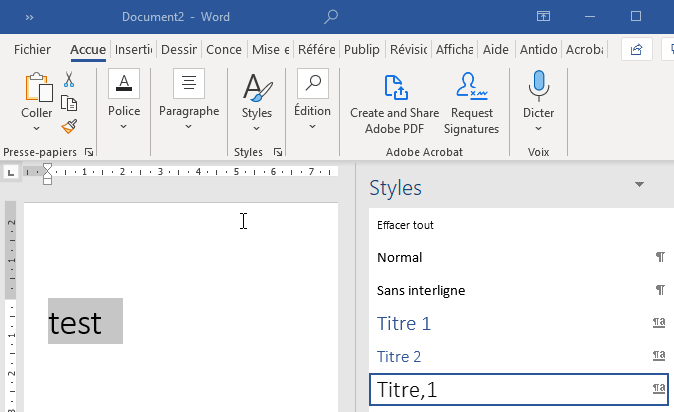This screenshot has width=674, height=412.
Task: Start Dicter microphone dictation
Action: 538,86
